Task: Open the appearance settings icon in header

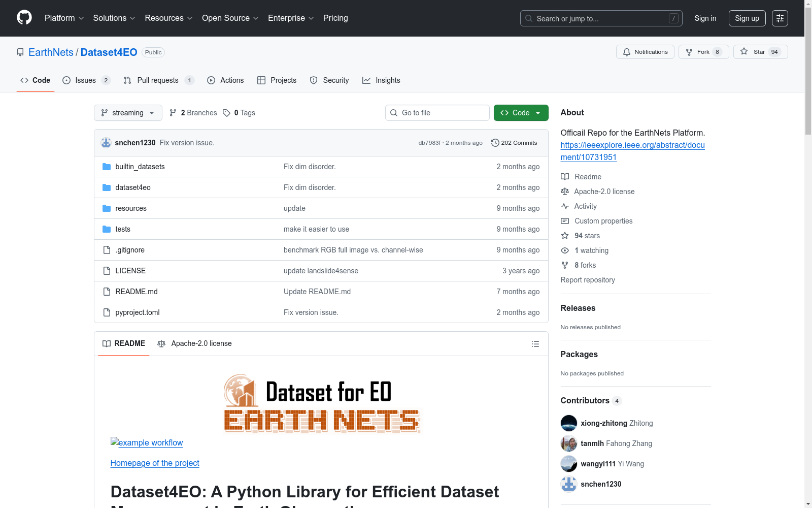Action: click(780, 18)
